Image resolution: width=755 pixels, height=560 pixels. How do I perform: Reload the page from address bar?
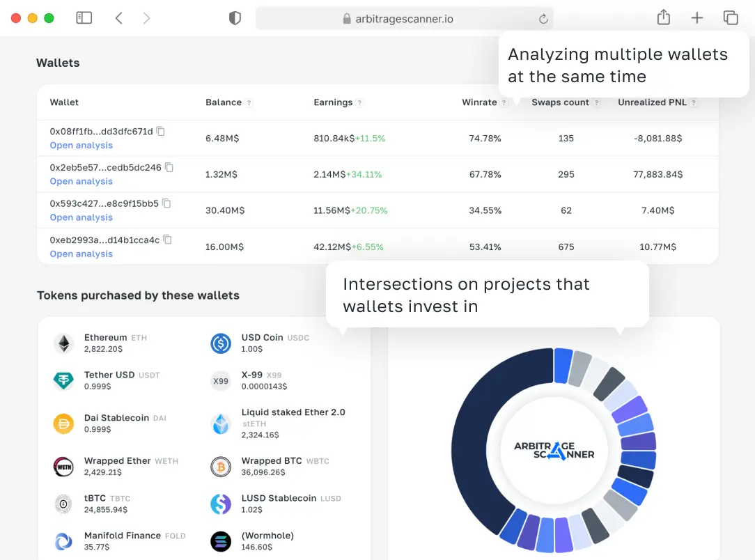(543, 19)
